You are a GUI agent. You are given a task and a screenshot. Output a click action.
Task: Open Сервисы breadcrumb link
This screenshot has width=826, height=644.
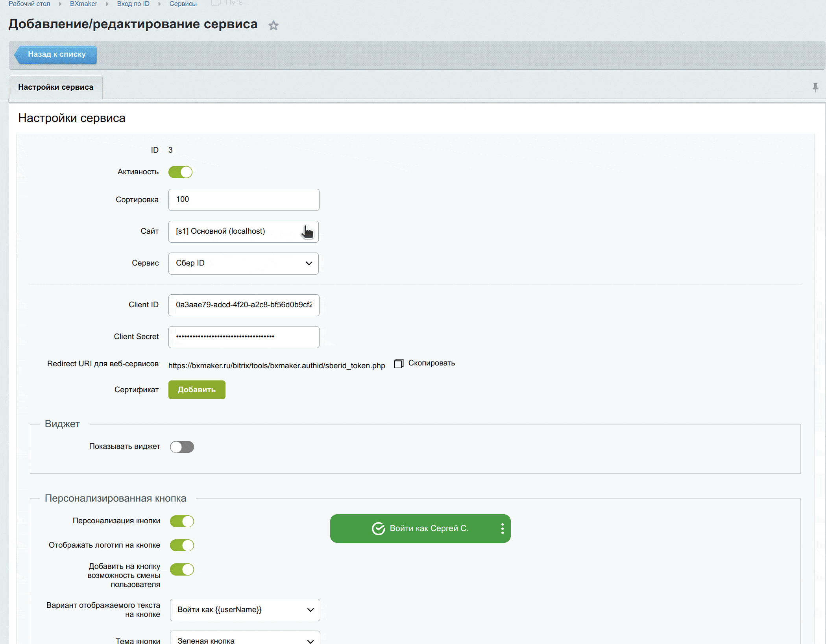click(x=183, y=4)
